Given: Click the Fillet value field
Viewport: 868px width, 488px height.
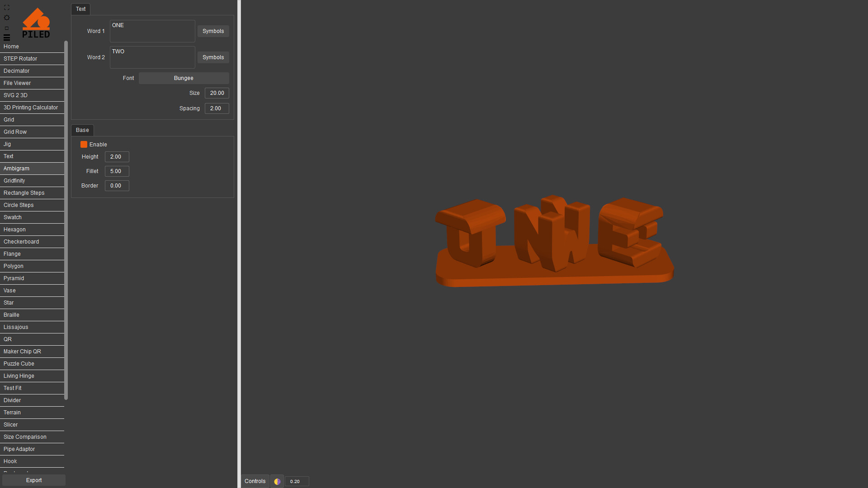Looking at the screenshot, I should click(117, 171).
